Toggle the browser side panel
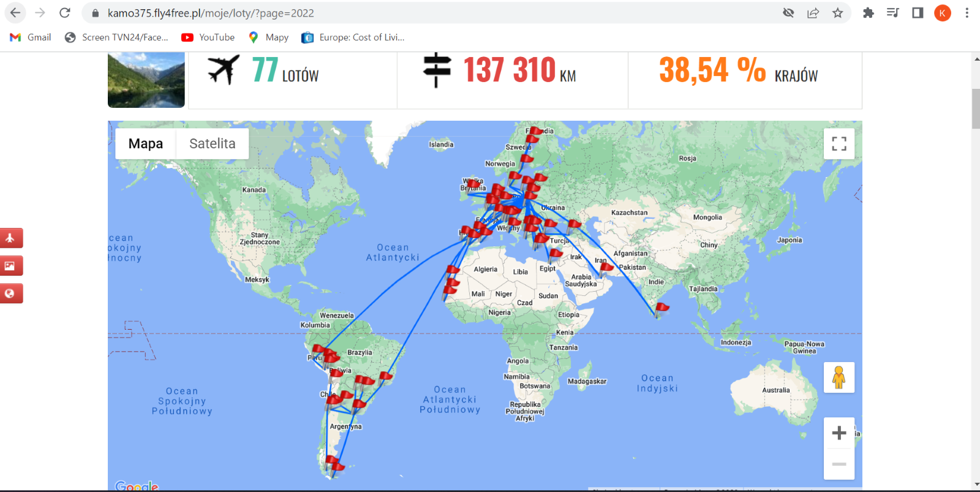The height and width of the screenshot is (492, 980). pyautogui.click(x=918, y=13)
